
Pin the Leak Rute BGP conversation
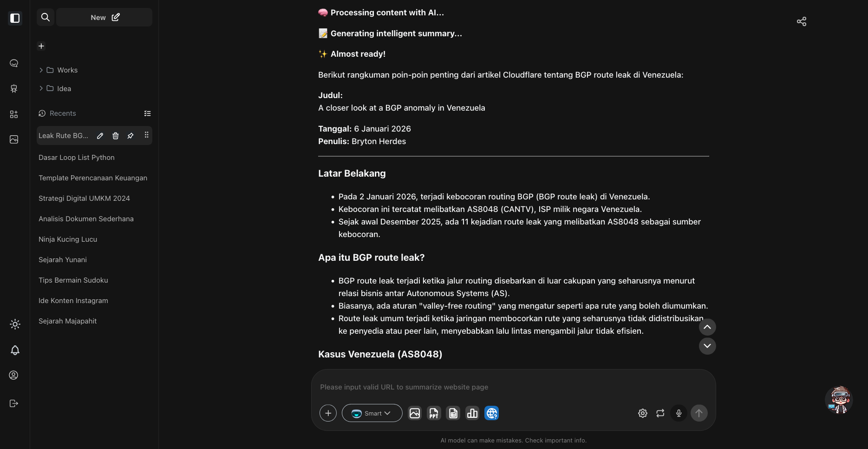pyautogui.click(x=131, y=136)
